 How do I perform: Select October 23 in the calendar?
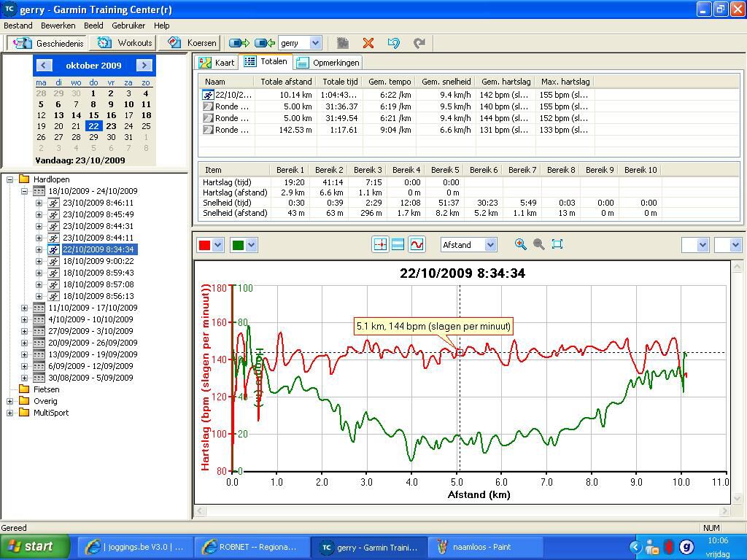tap(111, 126)
